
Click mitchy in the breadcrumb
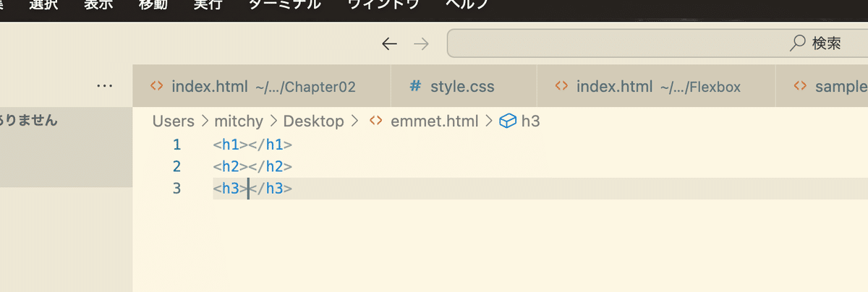239,121
